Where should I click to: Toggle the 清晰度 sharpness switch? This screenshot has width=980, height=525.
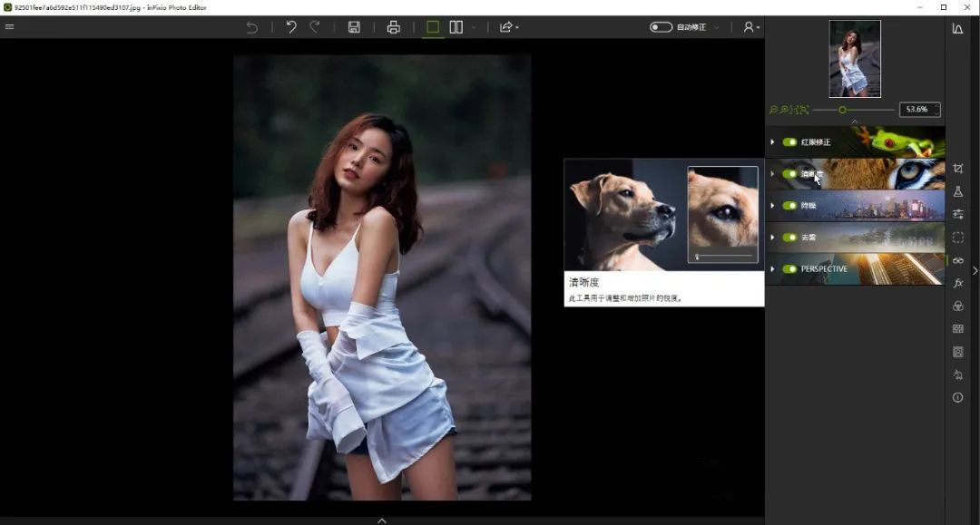coord(789,174)
